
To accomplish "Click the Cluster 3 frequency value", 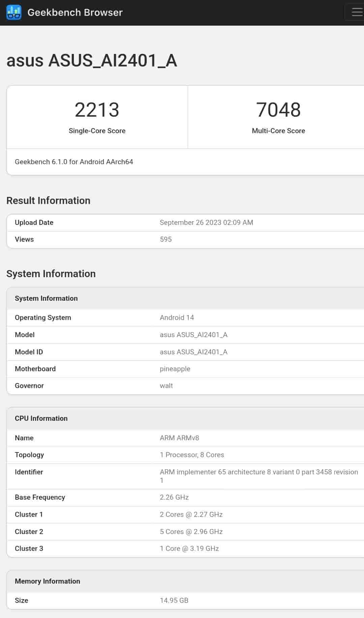I will (189, 549).
